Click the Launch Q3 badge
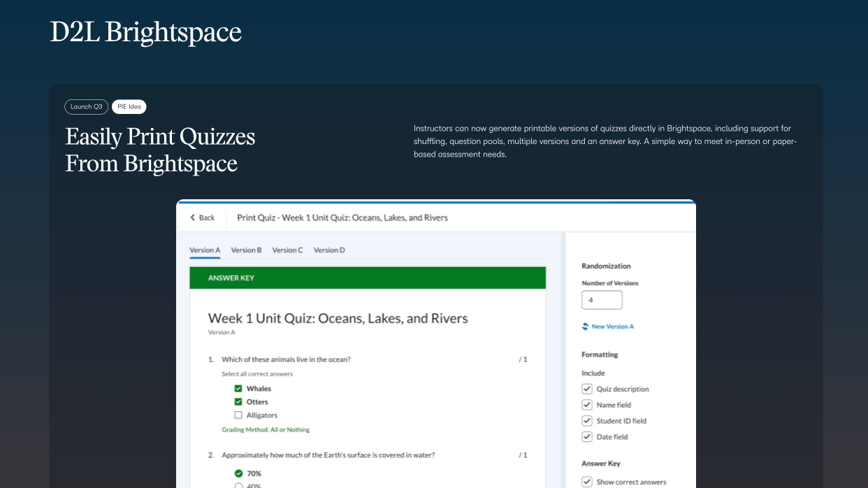 click(x=86, y=106)
